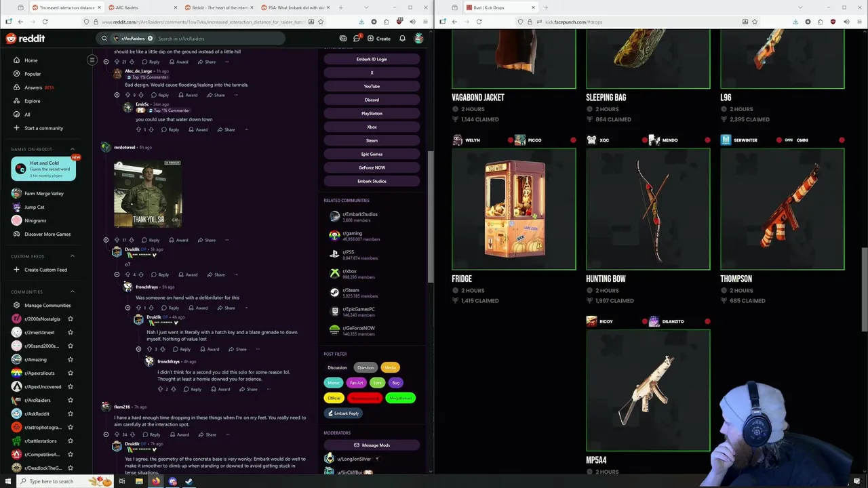Favorite r/ApexUncovered with star
This screenshot has width=868, height=488.
pos(71,386)
